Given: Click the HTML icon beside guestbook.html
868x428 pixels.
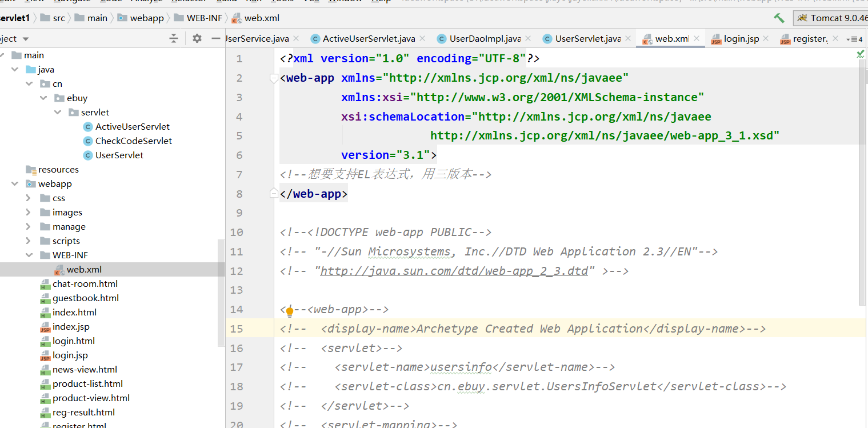Looking at the screenshot, I should [45, 298].
